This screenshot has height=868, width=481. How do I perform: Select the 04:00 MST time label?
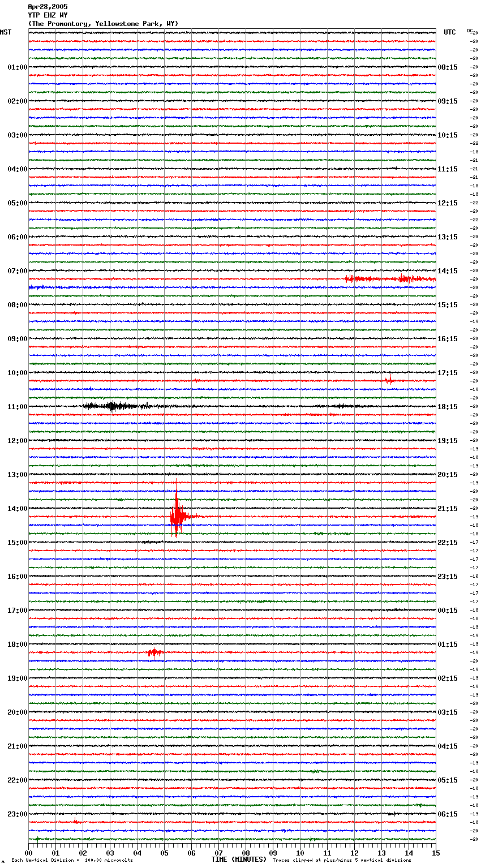click(x=17, y=169)
